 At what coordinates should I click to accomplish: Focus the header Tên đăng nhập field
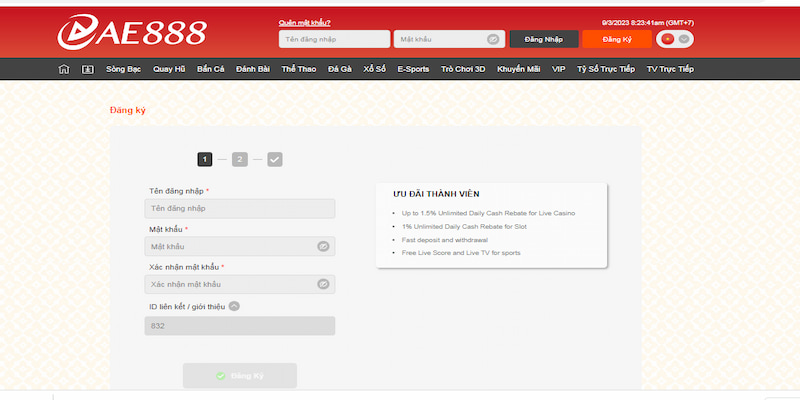click(x=334, y=39)
